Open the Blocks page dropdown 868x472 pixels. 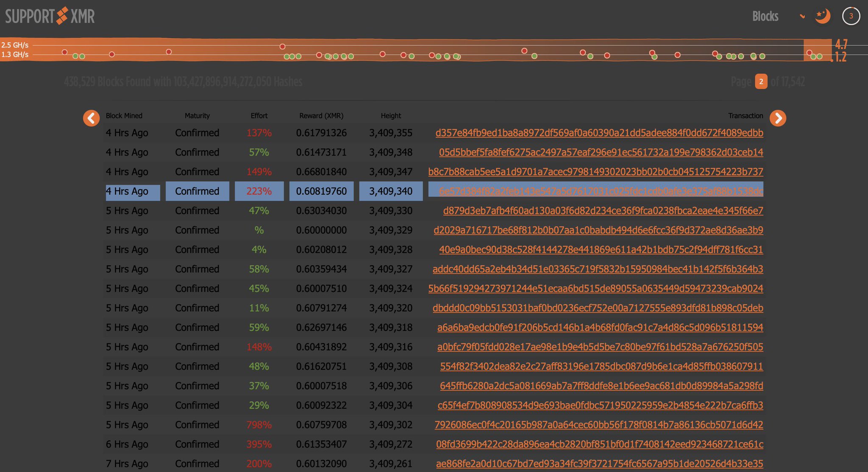click(765, 16)
